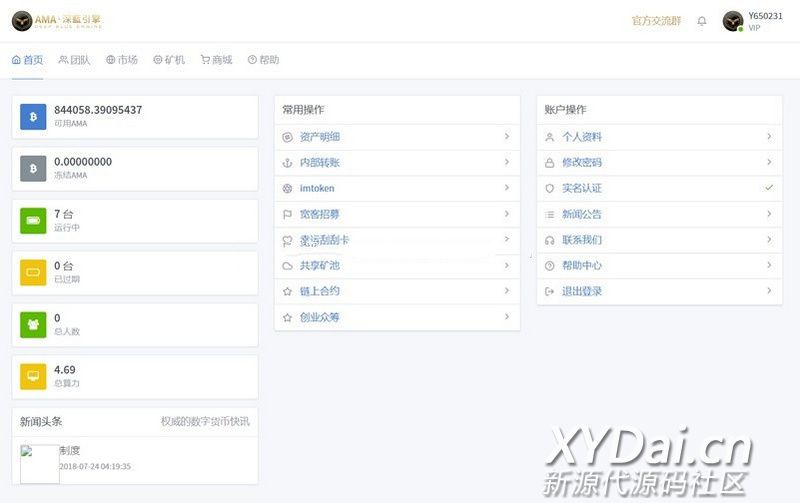Click the user avatar in header
The width and height of the screenshot is (800, 503).
(x=733, y=21)
